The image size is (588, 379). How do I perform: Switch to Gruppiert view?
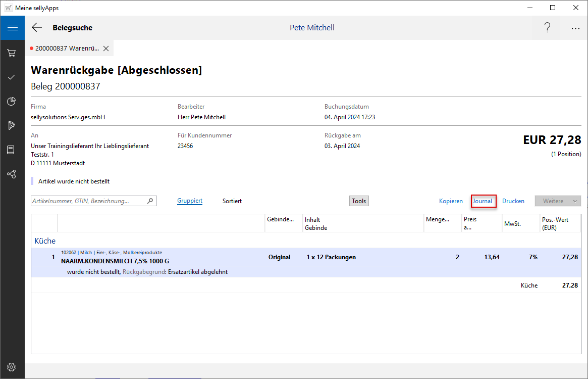(x=190, y=201)
